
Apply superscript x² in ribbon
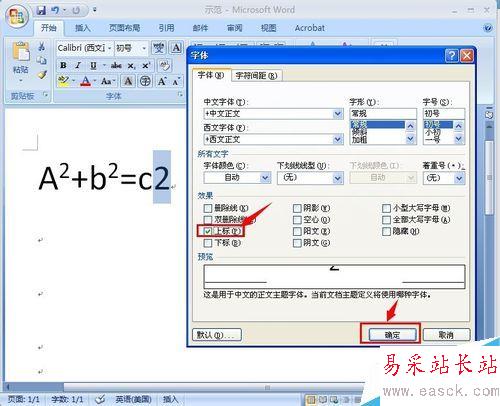coord(146,65)
